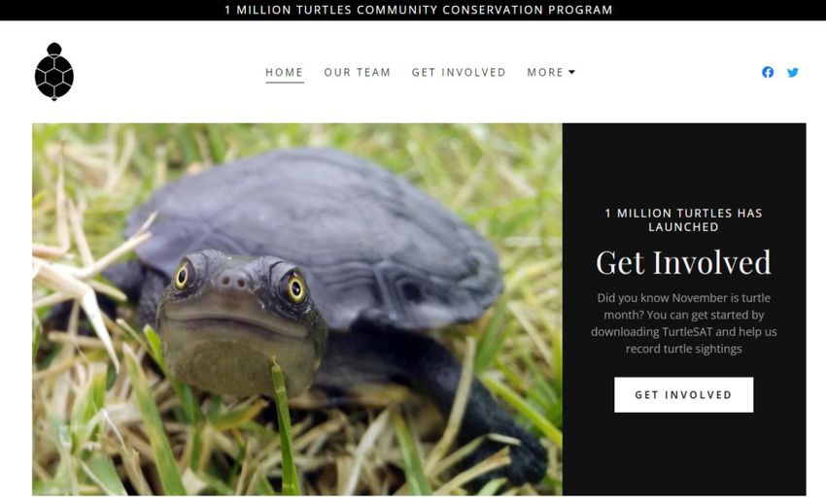Click the 'record turtle sightings' text line
The height and width of the screenshot is (504, 826).
tap(683, 349)
